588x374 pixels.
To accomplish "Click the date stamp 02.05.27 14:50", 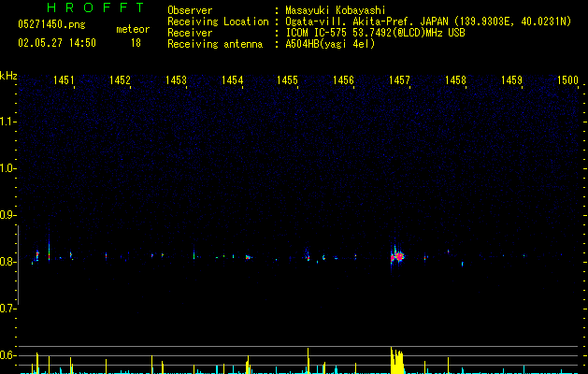I will [57, 43].
